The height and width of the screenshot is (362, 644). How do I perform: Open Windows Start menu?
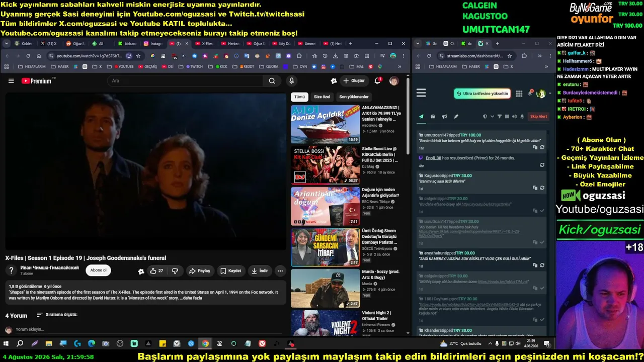coord(6,344)
